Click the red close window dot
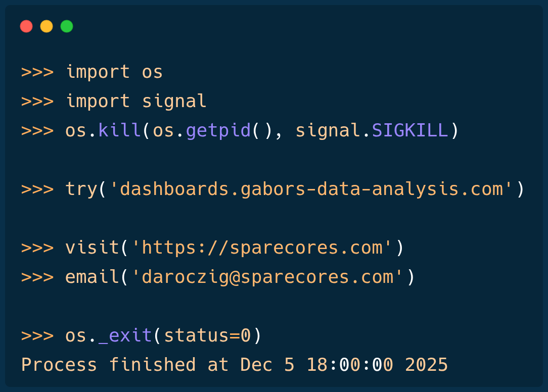548x392 pixels. (26, 26)
